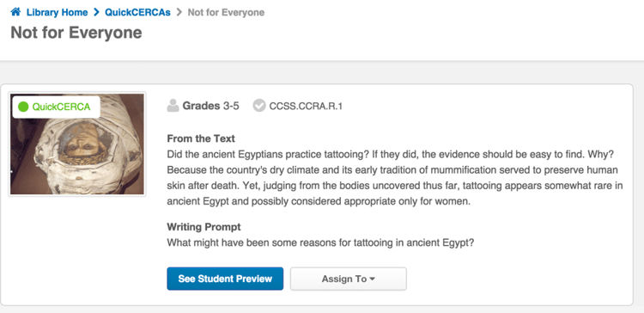Click the home icon in breadcrumb
The height and width of the screenshot is (313, 644).
(x=15, y=12)
